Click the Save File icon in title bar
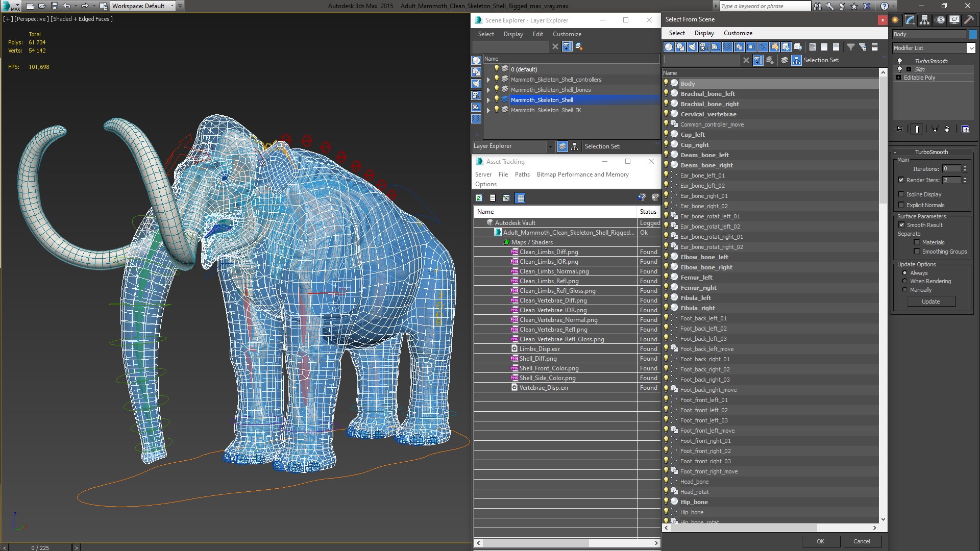 click(x=55, y=6)
